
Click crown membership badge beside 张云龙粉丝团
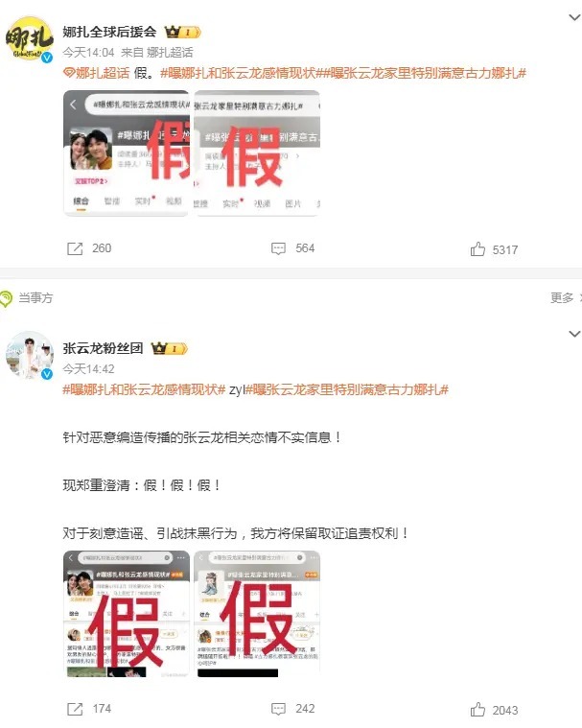170,348
